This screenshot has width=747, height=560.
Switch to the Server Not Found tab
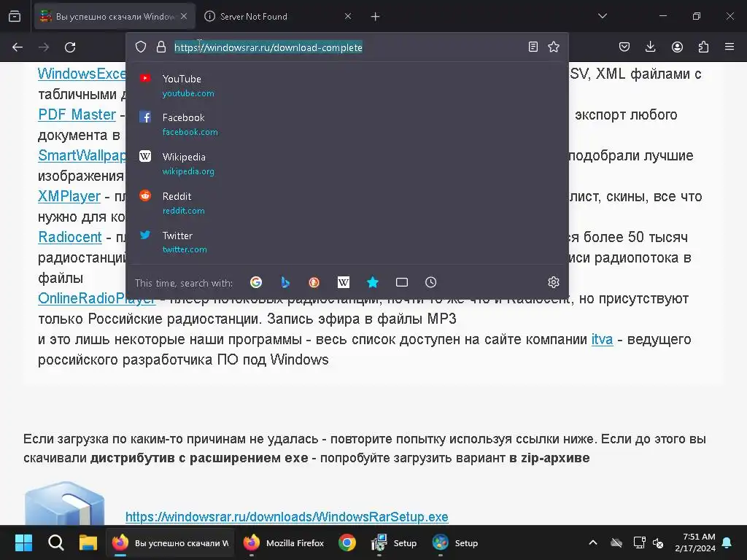[278, 16]
